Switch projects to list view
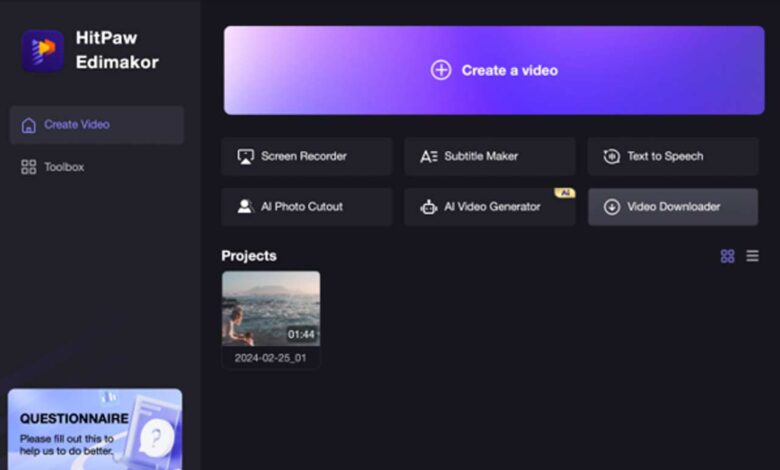Screen dimensions: 780x470 (x=752, y=257)
